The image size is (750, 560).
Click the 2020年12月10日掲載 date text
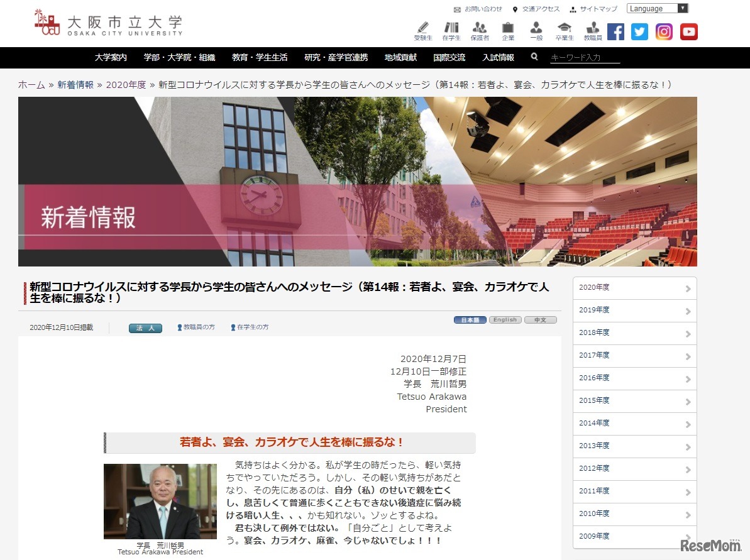pyautogui.click(x=61, y=327)
